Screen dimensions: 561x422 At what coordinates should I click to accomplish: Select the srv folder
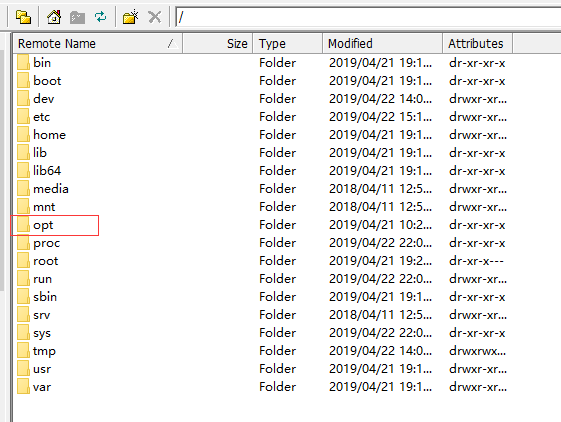42,315
